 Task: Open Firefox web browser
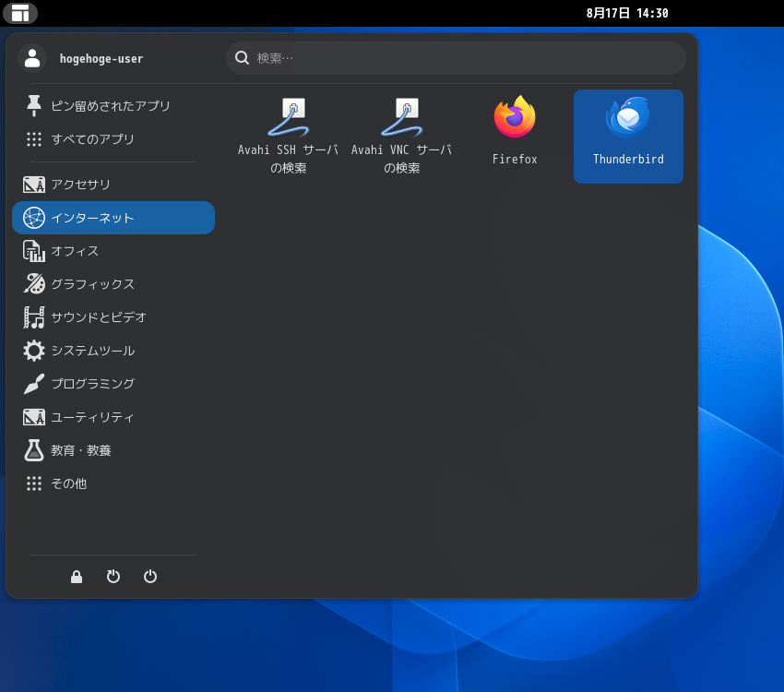(515, 136)
